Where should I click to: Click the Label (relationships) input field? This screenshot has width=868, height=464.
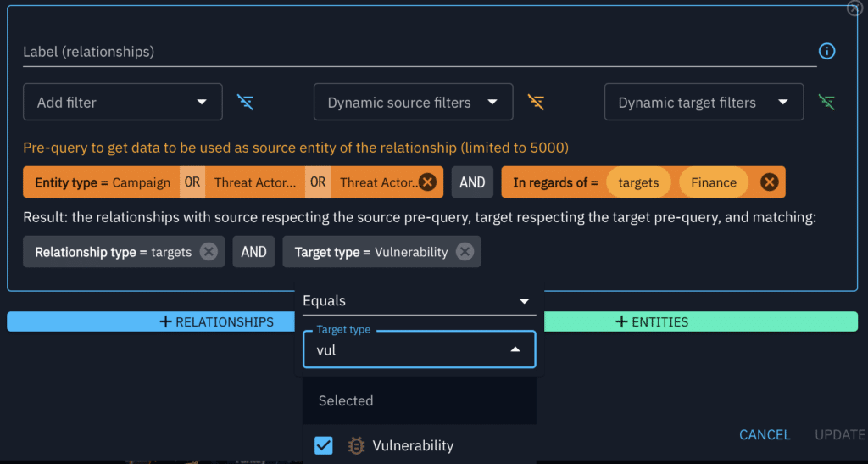[420, 52]
